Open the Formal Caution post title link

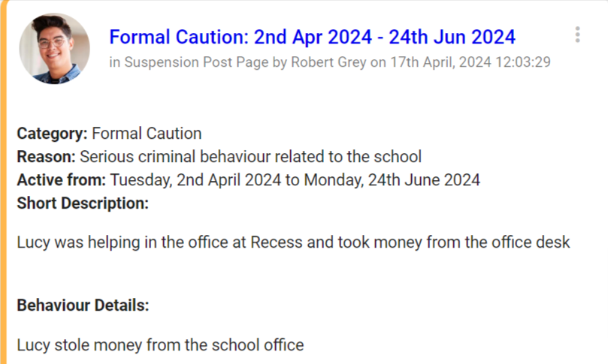click(312, 37)
